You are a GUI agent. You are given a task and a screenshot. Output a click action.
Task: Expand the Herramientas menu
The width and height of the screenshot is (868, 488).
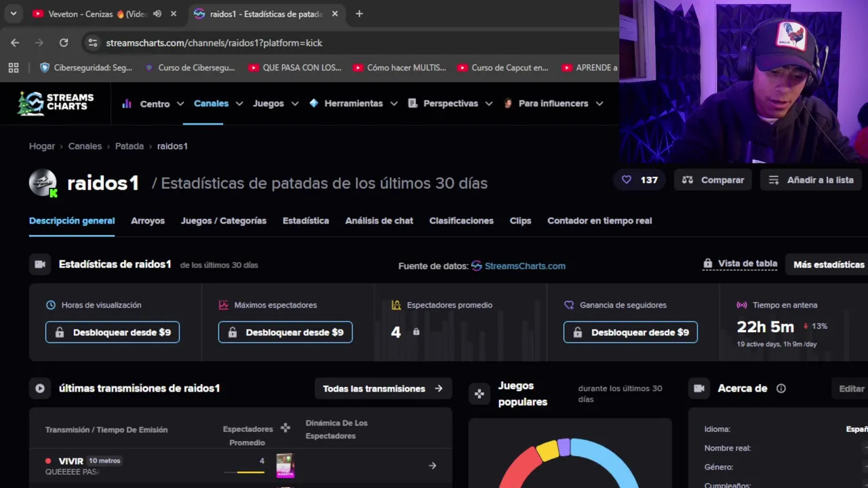click(x=353, y=103)
